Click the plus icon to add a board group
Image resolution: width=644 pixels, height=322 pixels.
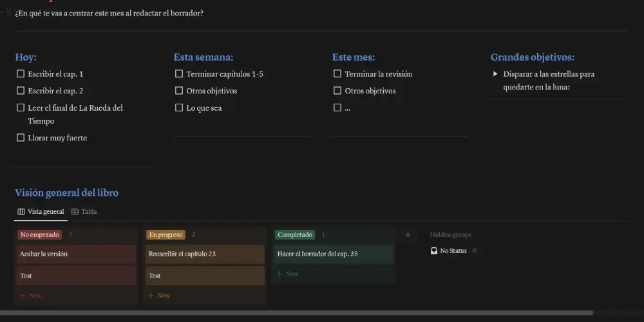(408, 235)
